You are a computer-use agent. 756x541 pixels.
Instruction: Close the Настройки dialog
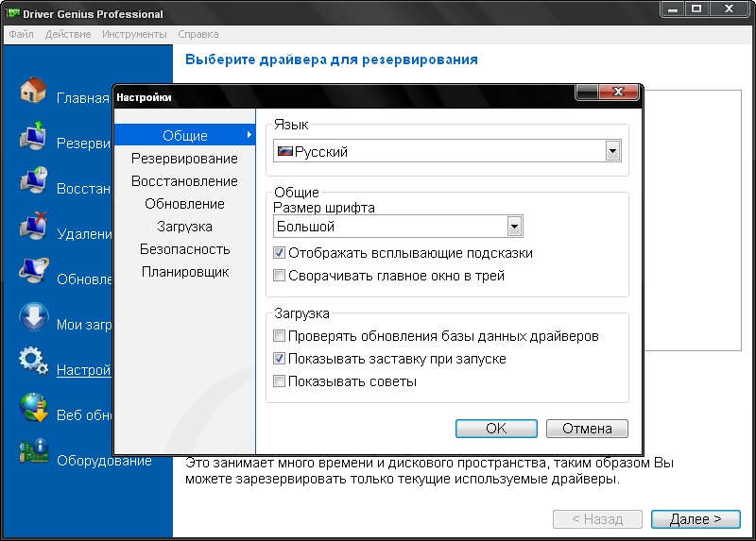(x=619, y=92)
